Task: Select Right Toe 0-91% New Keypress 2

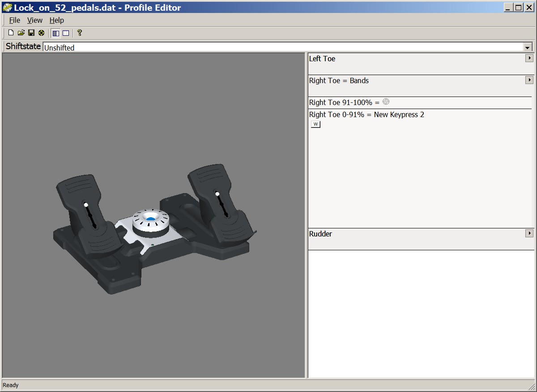Action: coord(420,169)
